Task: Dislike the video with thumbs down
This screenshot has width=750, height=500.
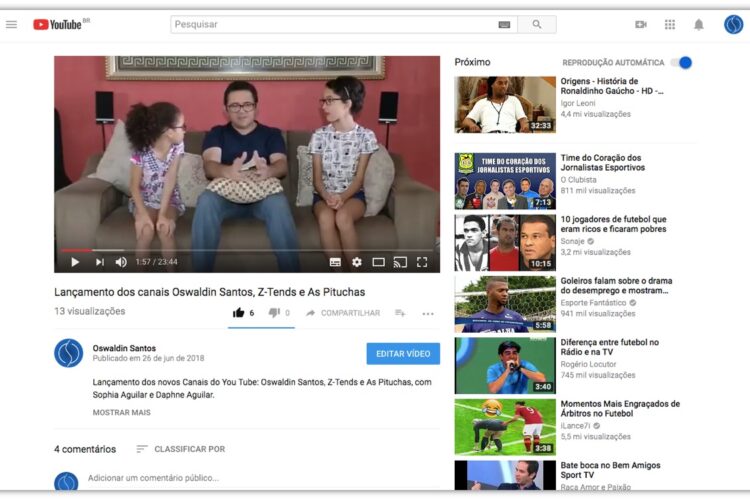Action: click(274, 313)
